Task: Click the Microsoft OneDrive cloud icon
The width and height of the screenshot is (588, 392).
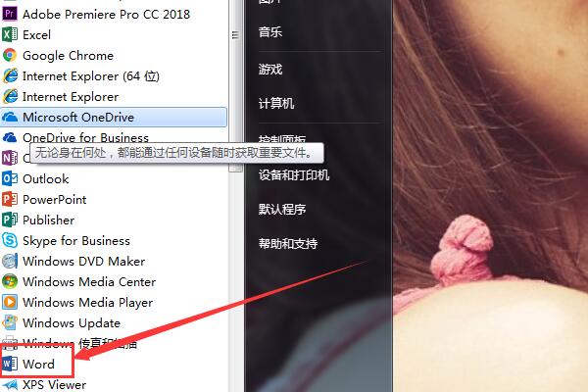Action: (x=10, y=117)
